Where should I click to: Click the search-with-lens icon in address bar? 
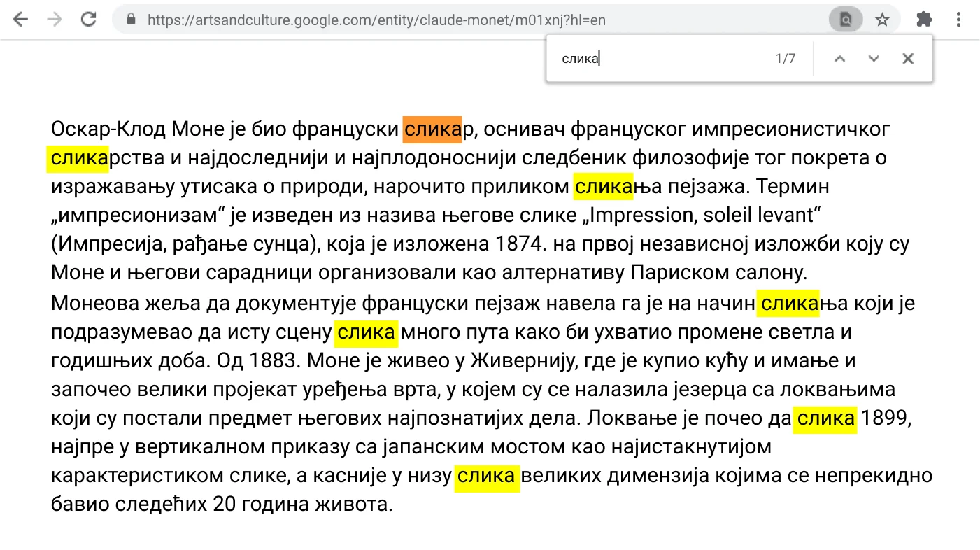pos(845,19)
